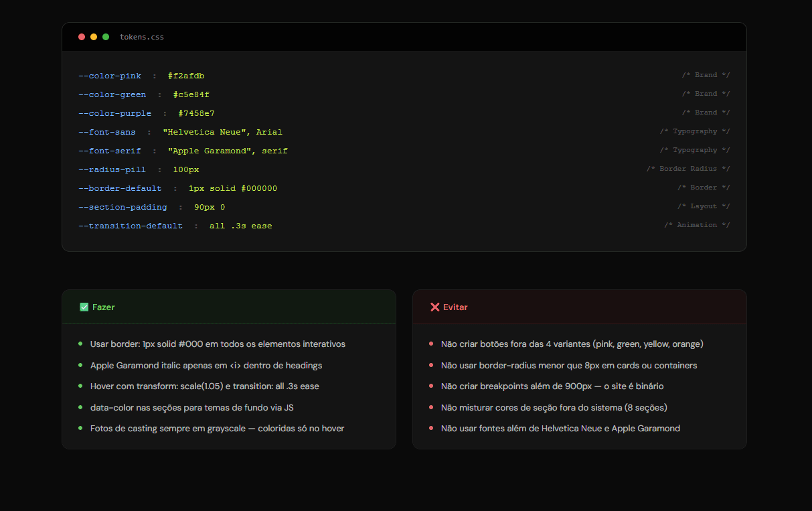The image size is (812, 511).
Task: Click the --font-sans token name
Action: point(107,132)
